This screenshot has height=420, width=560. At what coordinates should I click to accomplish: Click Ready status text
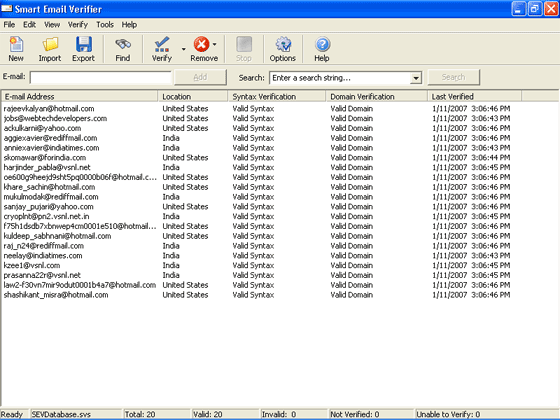12,415
